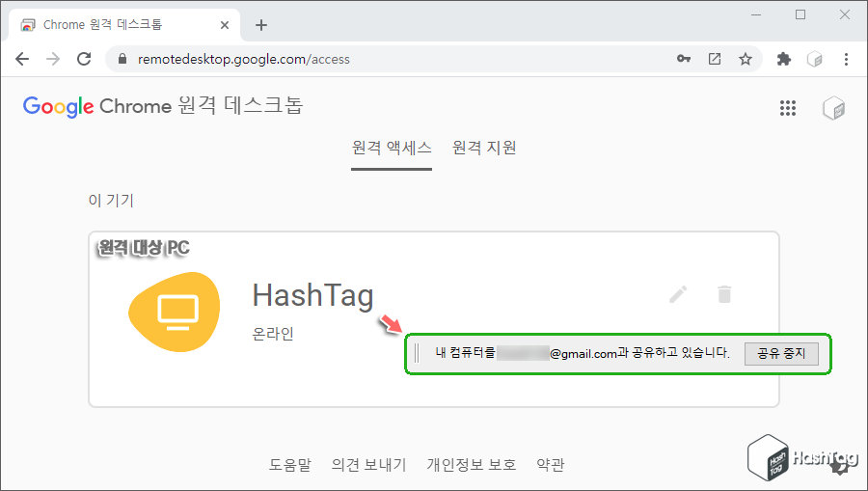The height and width of the screenshot is (491, 868).
Task: Click the 공유 중지 button
Action: coord(781,354)
